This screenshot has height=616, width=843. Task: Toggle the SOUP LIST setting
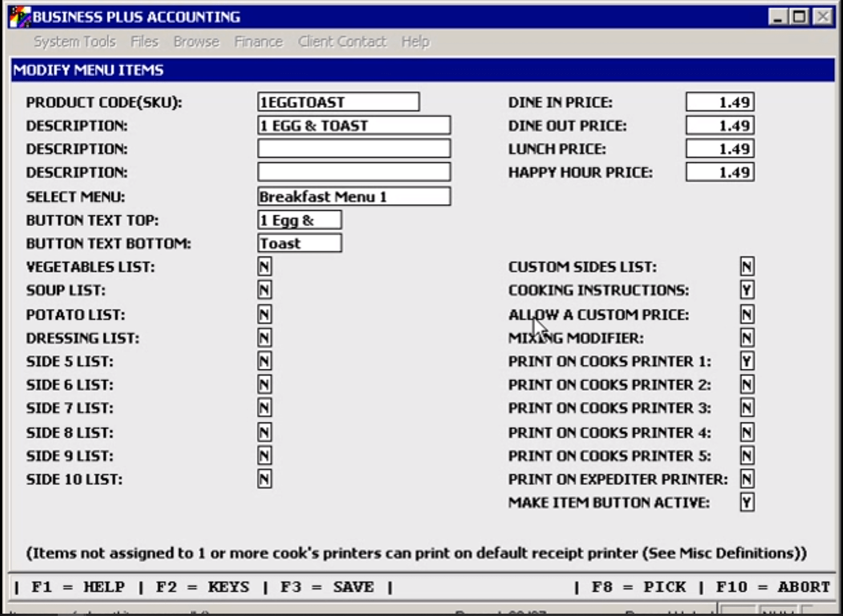coord(264,290)
